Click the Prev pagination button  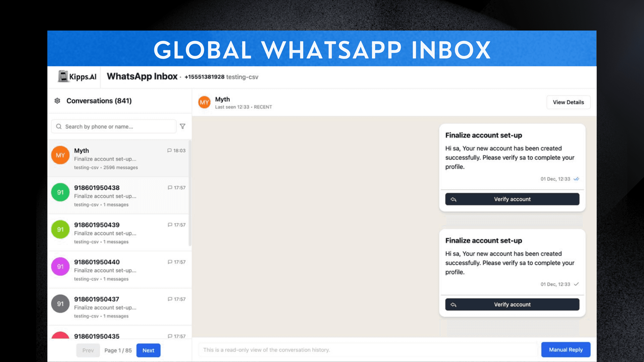click(88, 350)
